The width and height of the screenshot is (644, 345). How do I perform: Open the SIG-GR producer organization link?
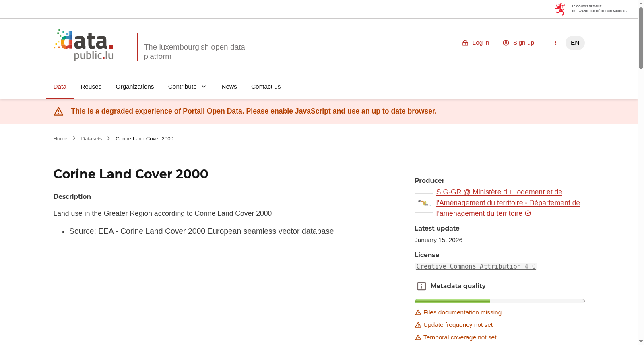click(508, 203)
